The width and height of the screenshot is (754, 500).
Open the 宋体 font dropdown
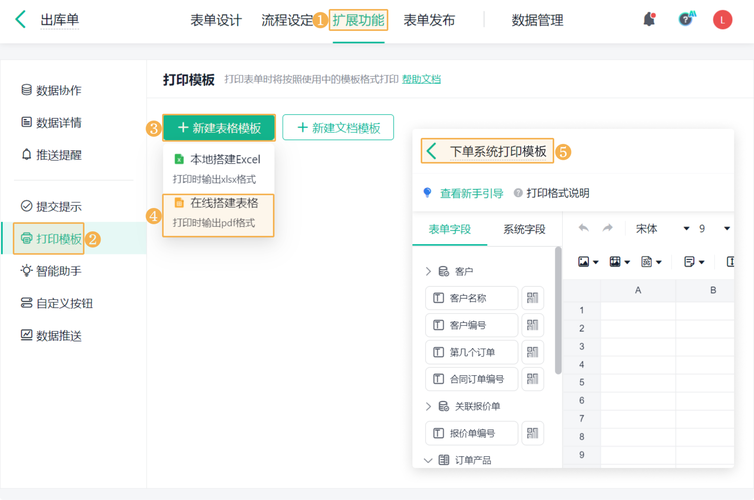click(x=663, y=228)
